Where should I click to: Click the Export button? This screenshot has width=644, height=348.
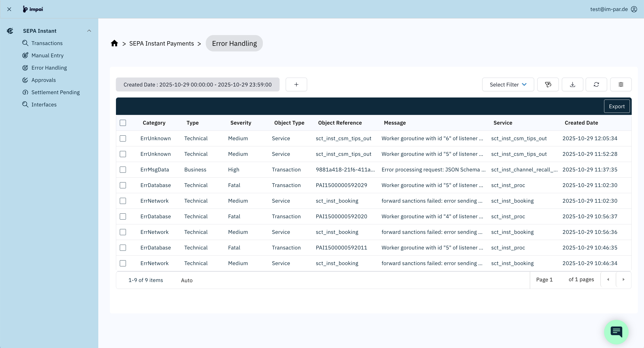617,106
